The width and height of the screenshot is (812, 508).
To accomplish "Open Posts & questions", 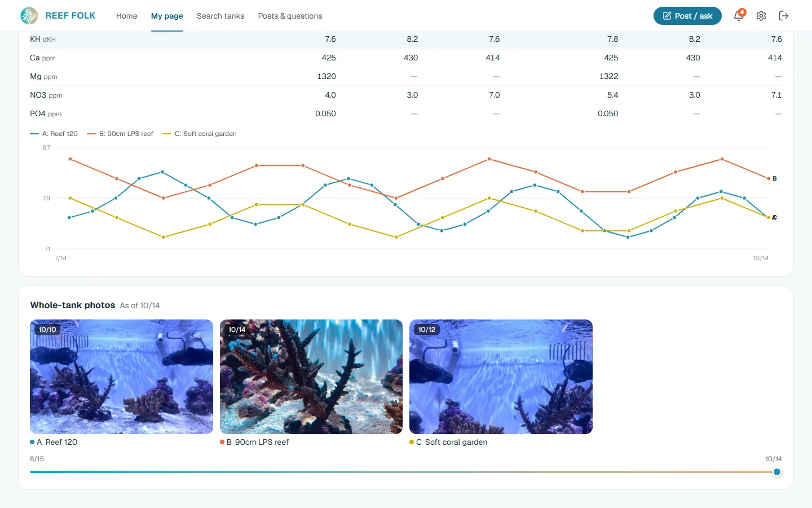I will [290, 16].
